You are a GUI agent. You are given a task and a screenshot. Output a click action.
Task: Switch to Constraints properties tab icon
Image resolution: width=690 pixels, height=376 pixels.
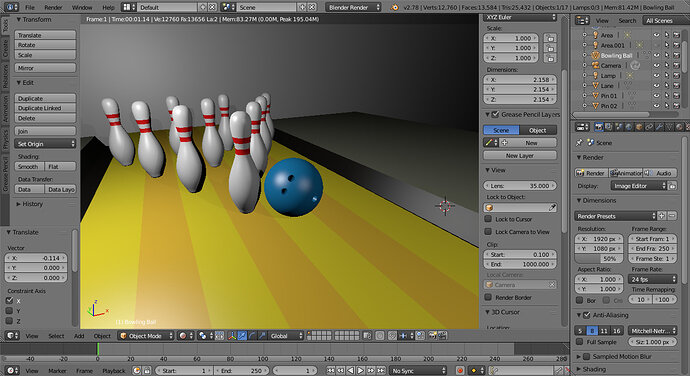[x=649, y=127]
